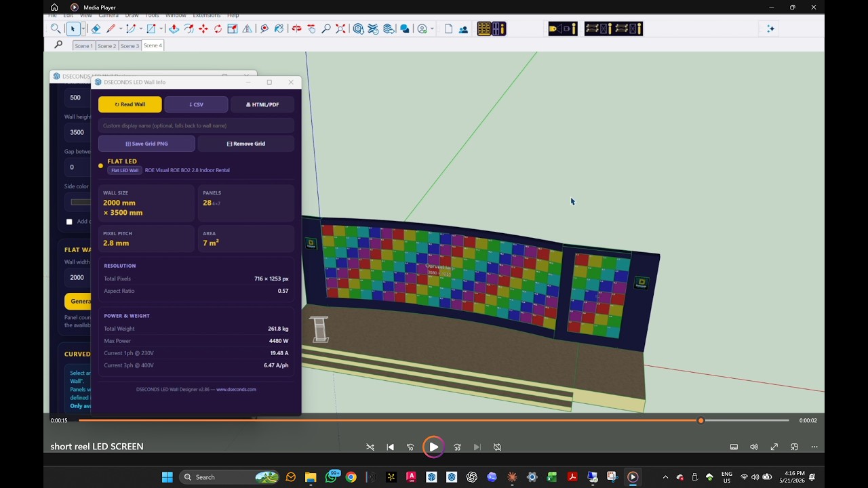Click the Scale tool icon

coord(233,28)
